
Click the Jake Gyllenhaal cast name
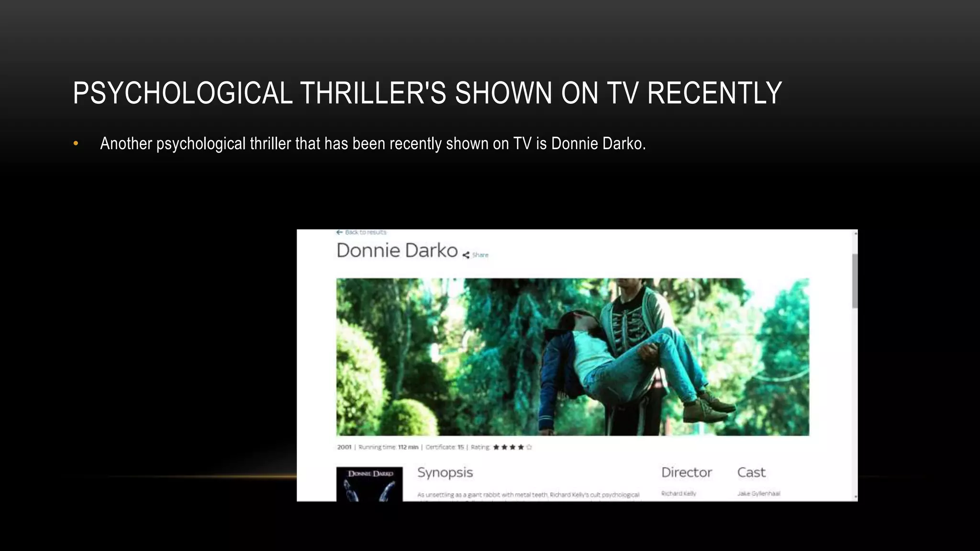click(758, 494)
